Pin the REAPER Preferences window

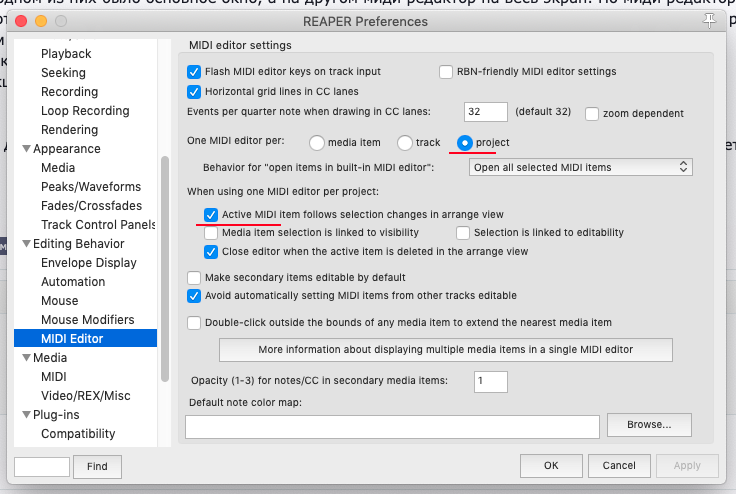[x=709, y=21]
